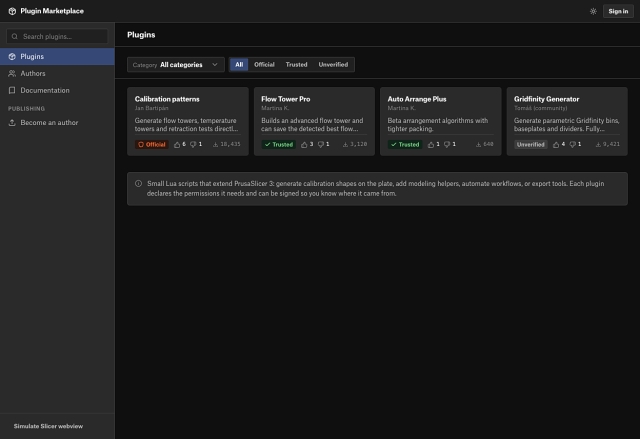Screen dimensions: 640x439
Task: Click thumbs-up icon on Auto Arrange Plus card
Action: tap(431, 144)
